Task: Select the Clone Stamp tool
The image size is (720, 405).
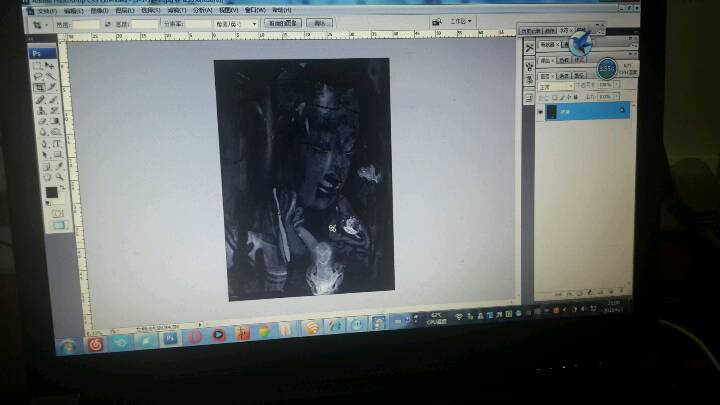Action: click(x=41, y=110)
